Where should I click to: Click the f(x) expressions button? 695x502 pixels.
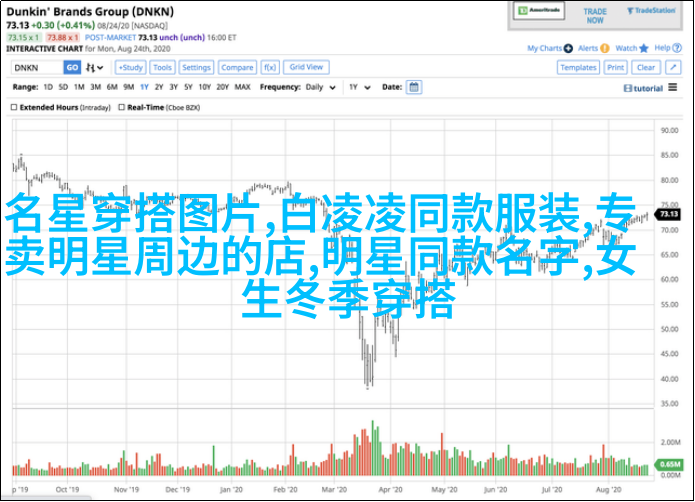[x=269, y=67]
